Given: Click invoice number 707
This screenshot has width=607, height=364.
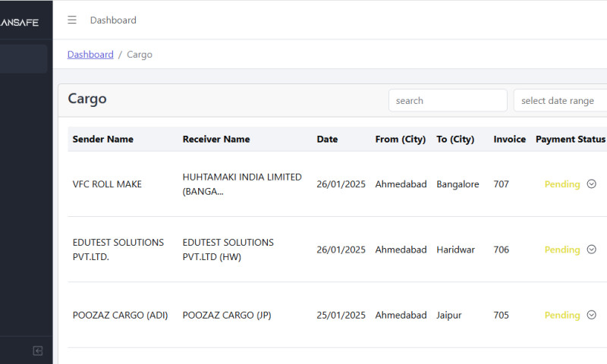Looking at the screenshot, I should (x=501, y=184).
